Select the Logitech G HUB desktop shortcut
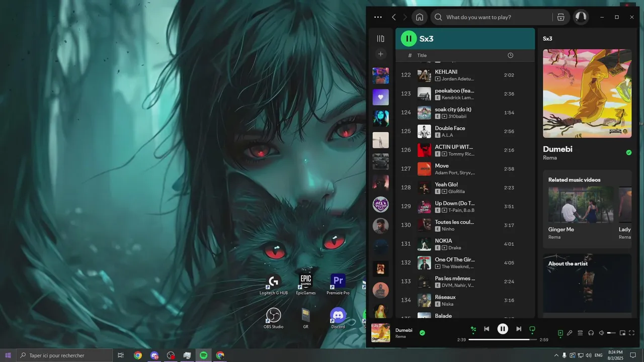 pyautogui.click(x=274, y=285)
